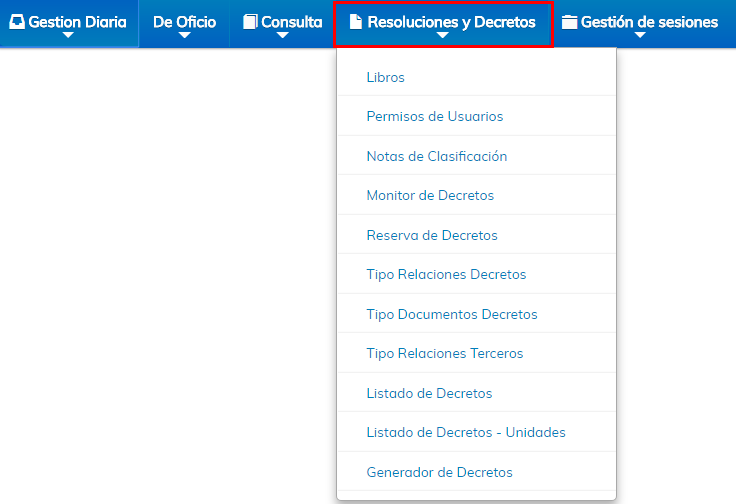
Task: Open the Libros menu entry
Action: 476,77
